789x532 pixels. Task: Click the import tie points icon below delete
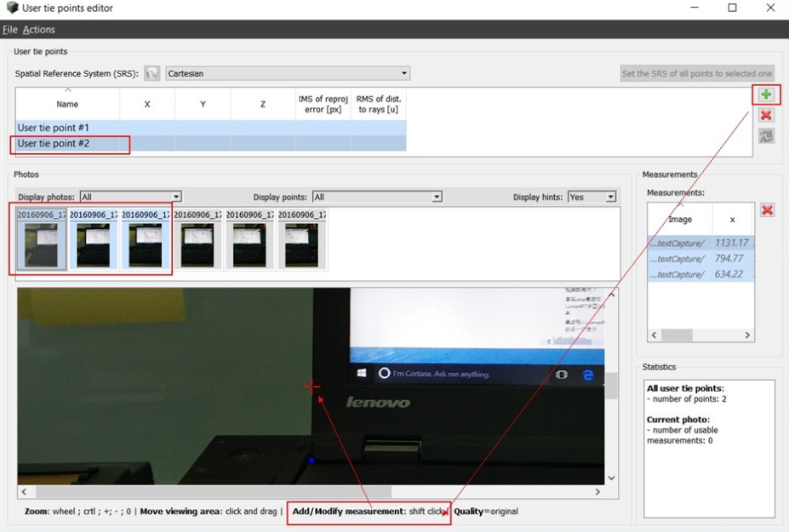766,135
